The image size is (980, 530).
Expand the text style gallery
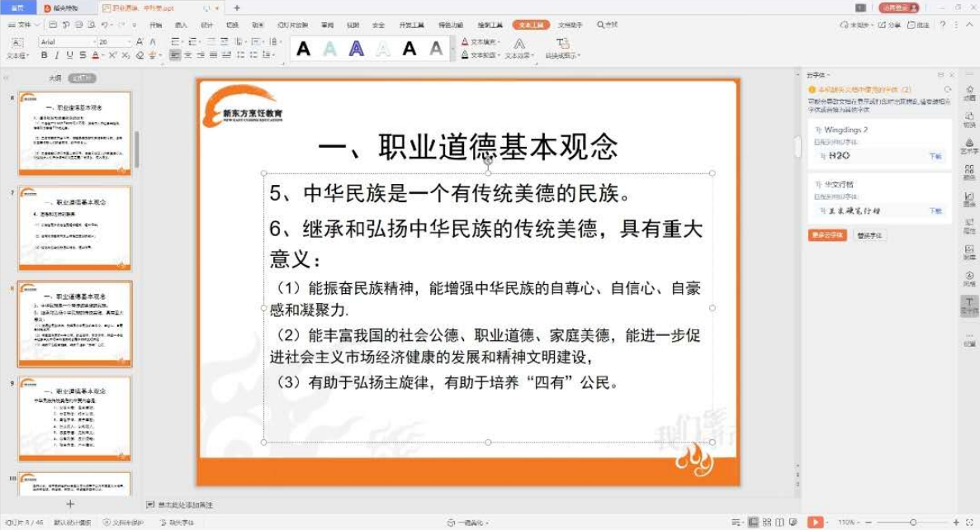coord(452,49)
